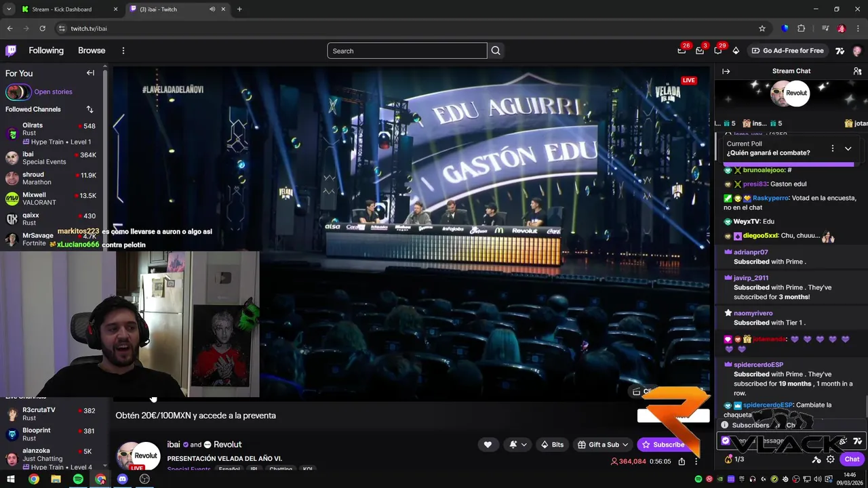This screenshot has height=488, width=868.
Task: Collapse the For You sidebar
Action: (90, 73)
